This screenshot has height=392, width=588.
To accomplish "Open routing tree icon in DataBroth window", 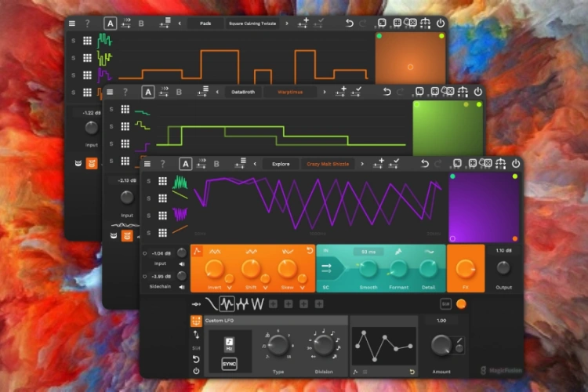I will pyautogui.click(x=463, y=92).
